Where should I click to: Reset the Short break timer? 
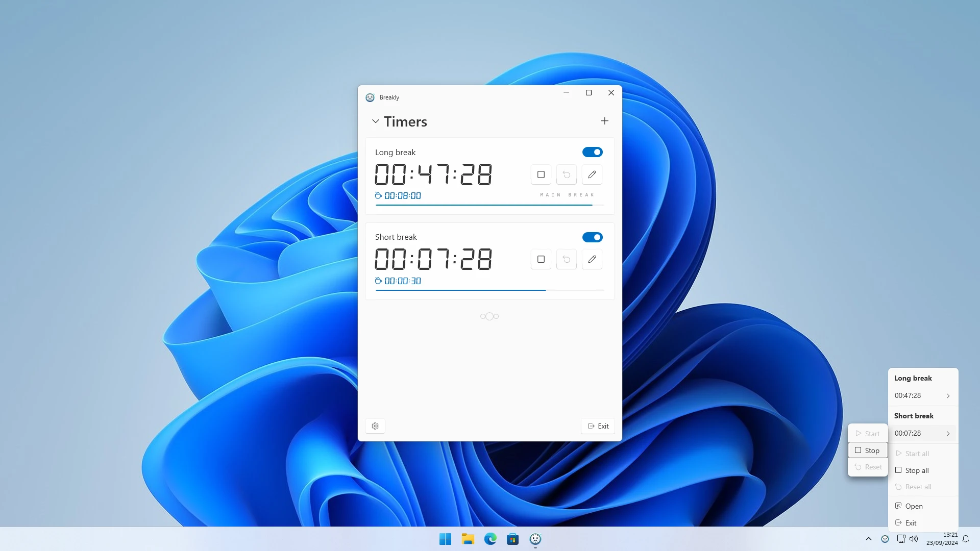tap(566, 259)
